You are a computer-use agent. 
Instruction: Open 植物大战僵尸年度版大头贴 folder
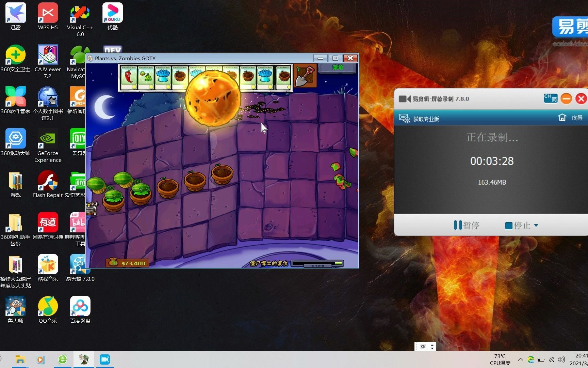16,272
